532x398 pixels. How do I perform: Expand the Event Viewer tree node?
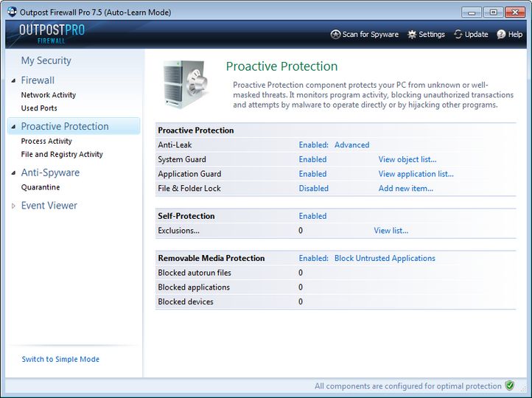point(13,206)
